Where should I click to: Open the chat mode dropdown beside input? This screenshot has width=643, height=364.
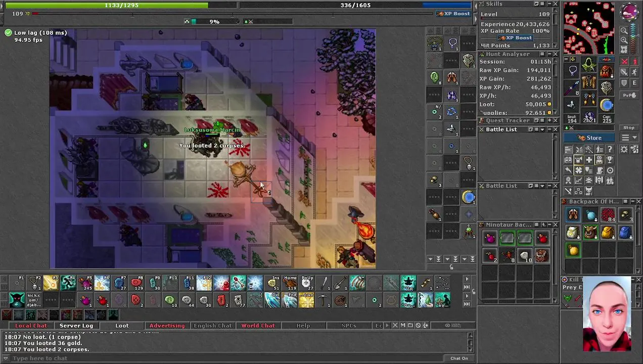[6, 358]
